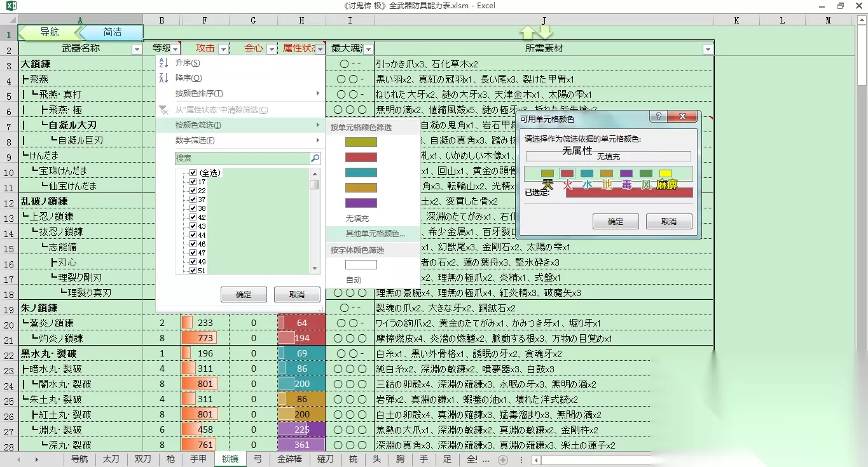Select the green 风 swatch in the color dialog
The image size is (868, 467).
click(x=646, y=173)
